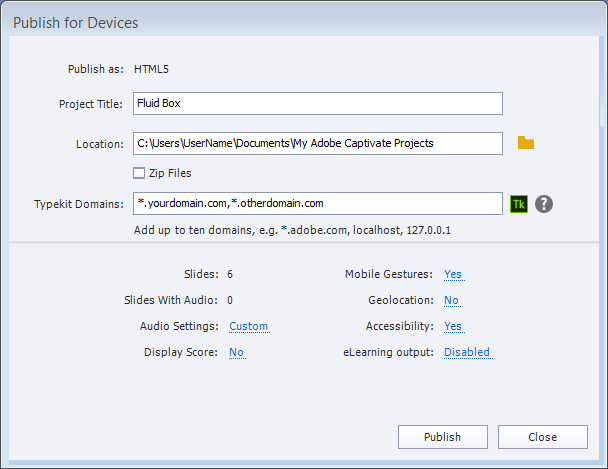Click the HTML5 Publish as value
The image size is (608, 469).
pyautogui.click(x=151, y=69)
